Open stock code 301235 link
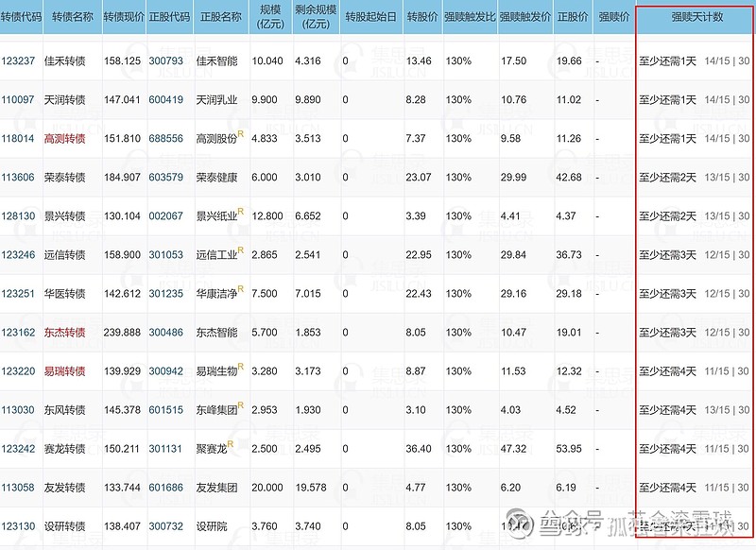Viewport: 756px width, 550px height. (166, 294)
